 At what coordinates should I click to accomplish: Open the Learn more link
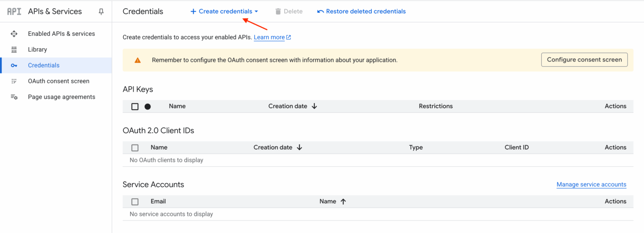click(x=269, y=37)
